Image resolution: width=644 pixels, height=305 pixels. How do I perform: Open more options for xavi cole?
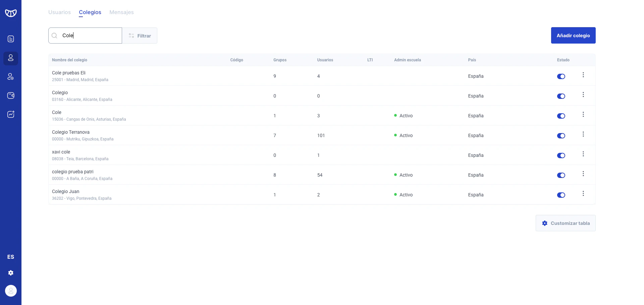click(x=583, y=154)
